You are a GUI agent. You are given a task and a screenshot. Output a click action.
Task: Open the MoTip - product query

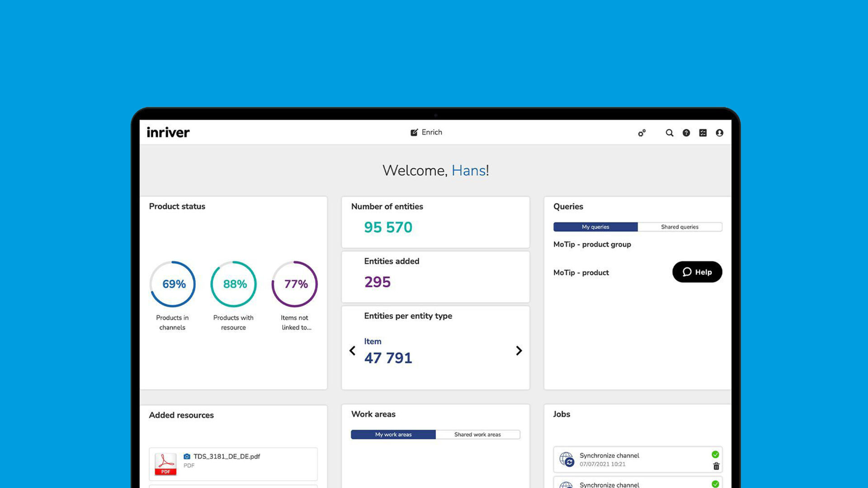pos(581,273)
